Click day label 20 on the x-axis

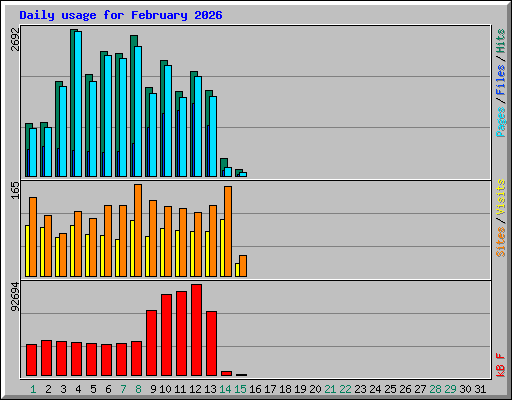(315, 389)
